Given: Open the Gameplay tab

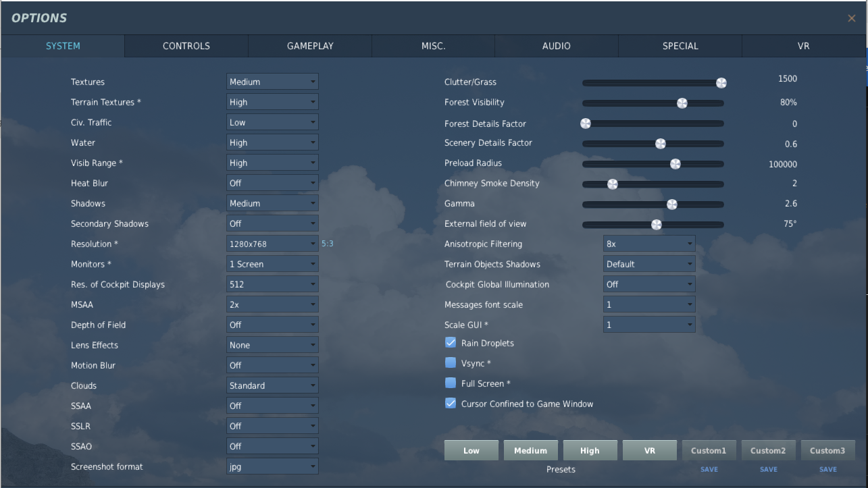Looking at the screenshot, I should pyautogui.click(x=310, y=46).
